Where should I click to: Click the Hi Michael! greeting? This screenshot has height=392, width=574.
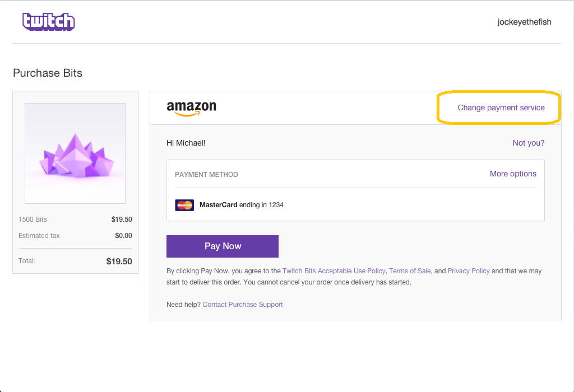coord(186,143)
